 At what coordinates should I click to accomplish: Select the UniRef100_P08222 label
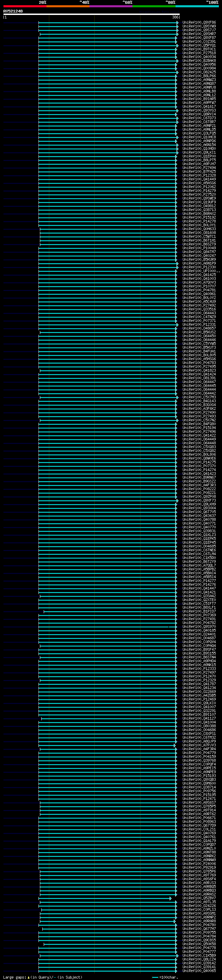tap(199, 489)
